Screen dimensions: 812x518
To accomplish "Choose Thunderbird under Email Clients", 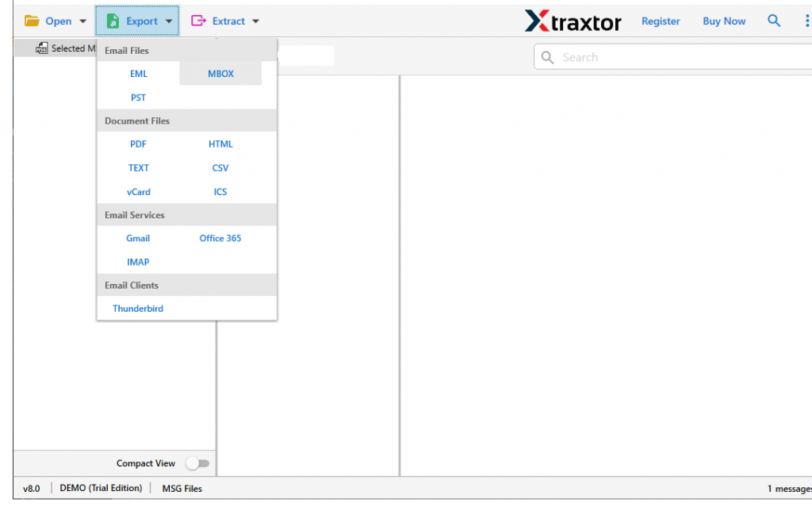I will (138, 308).
